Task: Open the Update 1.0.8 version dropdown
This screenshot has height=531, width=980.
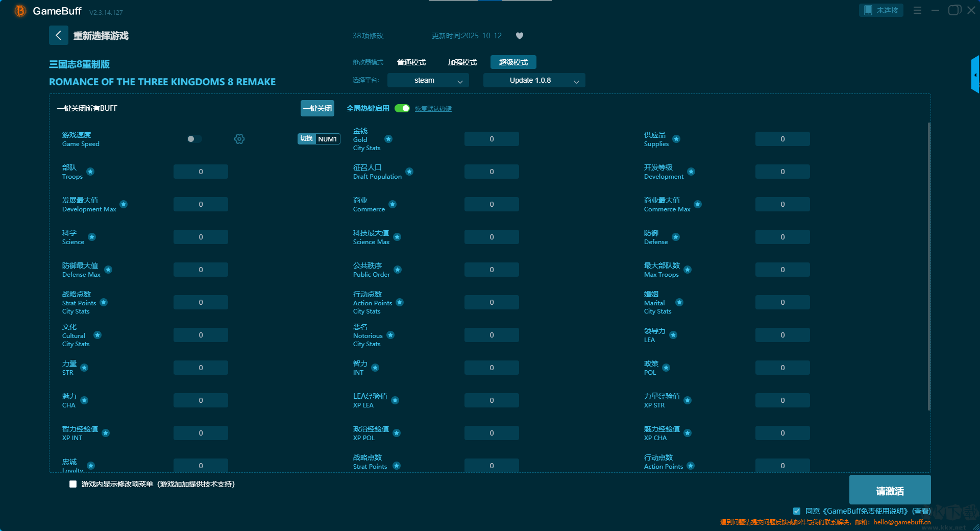Action: click(x=534, y=80)
